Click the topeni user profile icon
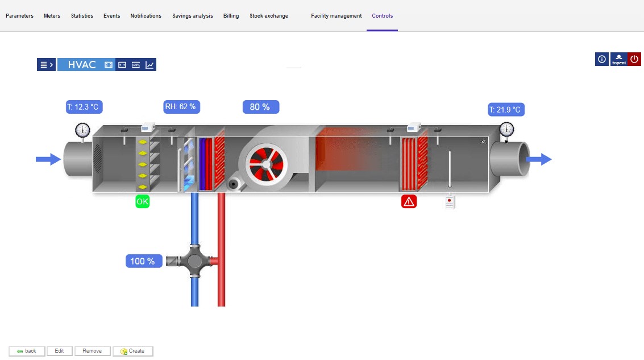Screen dimensions: 644x360 (x=618, y=59)
